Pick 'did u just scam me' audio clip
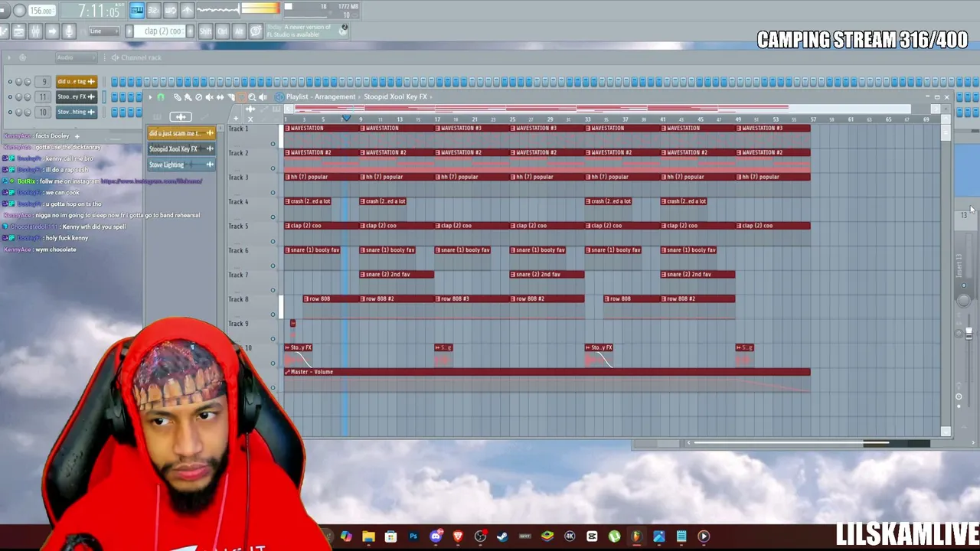Screen dimensions: 980x551 pos(181,133)
